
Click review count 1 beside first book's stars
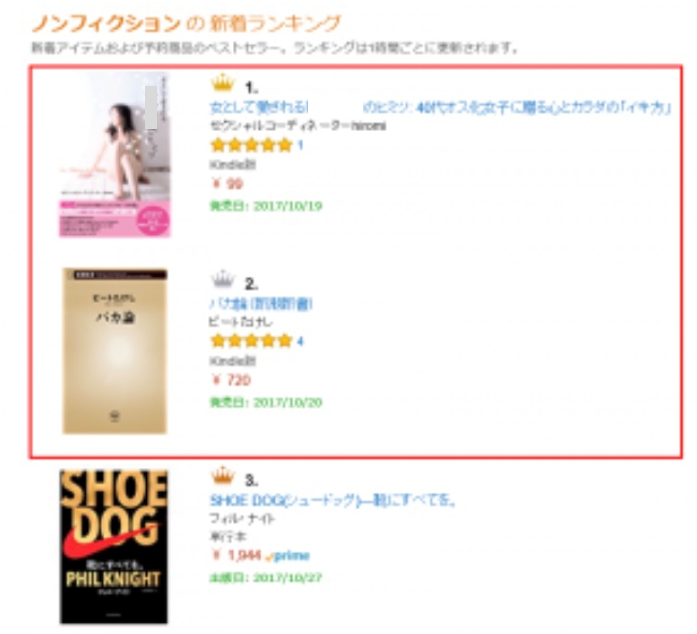[300, 145]
